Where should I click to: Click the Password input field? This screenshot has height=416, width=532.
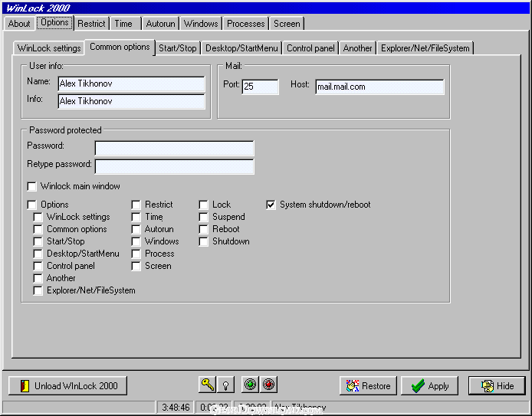tap(174, 149)
